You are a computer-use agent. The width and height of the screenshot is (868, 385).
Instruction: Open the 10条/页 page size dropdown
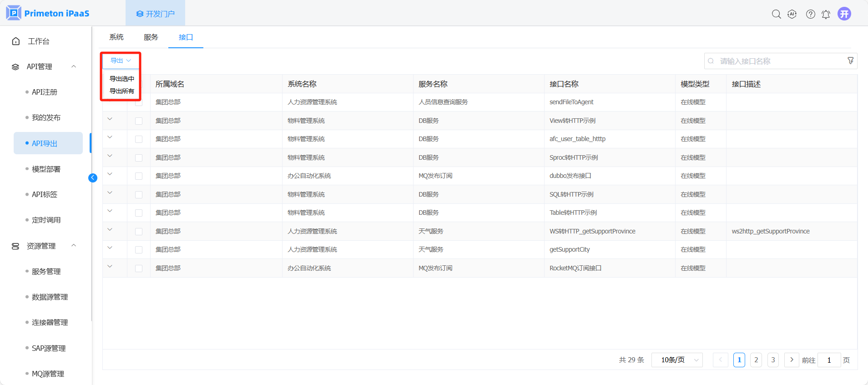[x=677, y=360]
